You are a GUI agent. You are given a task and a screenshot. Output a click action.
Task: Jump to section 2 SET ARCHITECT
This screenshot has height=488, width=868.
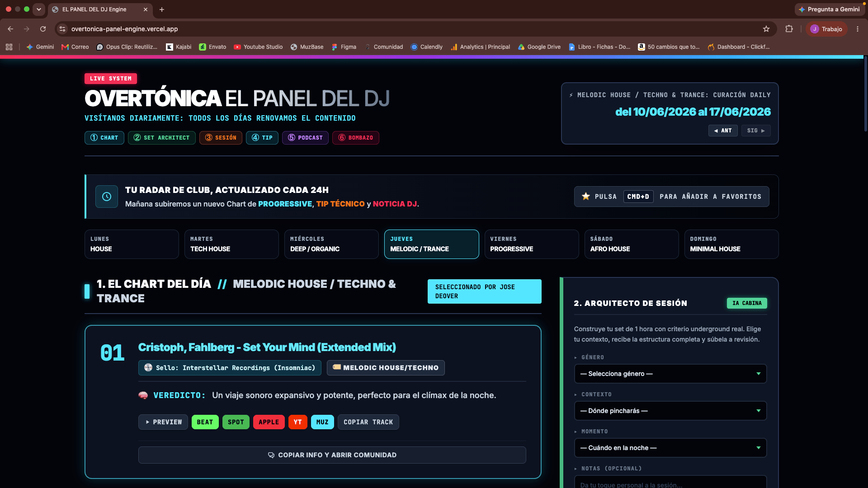(x=162, y=138)
